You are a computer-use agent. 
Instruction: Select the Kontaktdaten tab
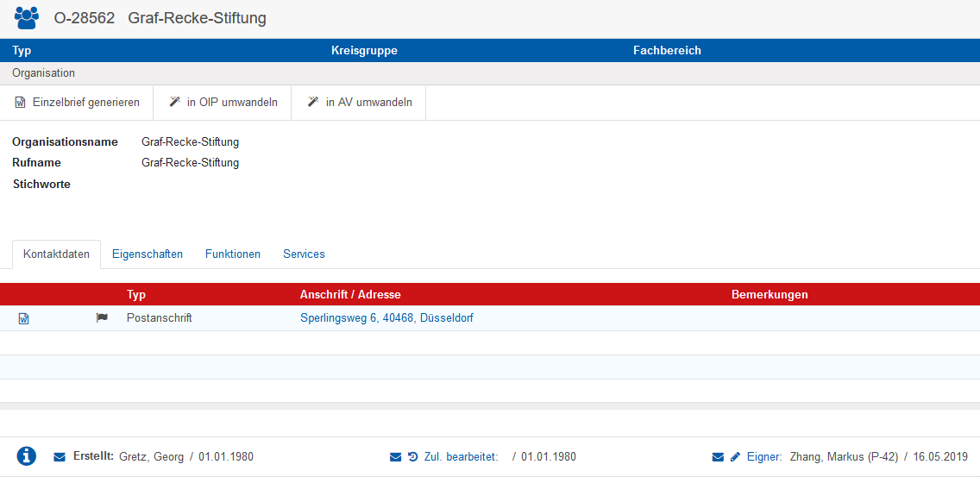pos(56,254)
